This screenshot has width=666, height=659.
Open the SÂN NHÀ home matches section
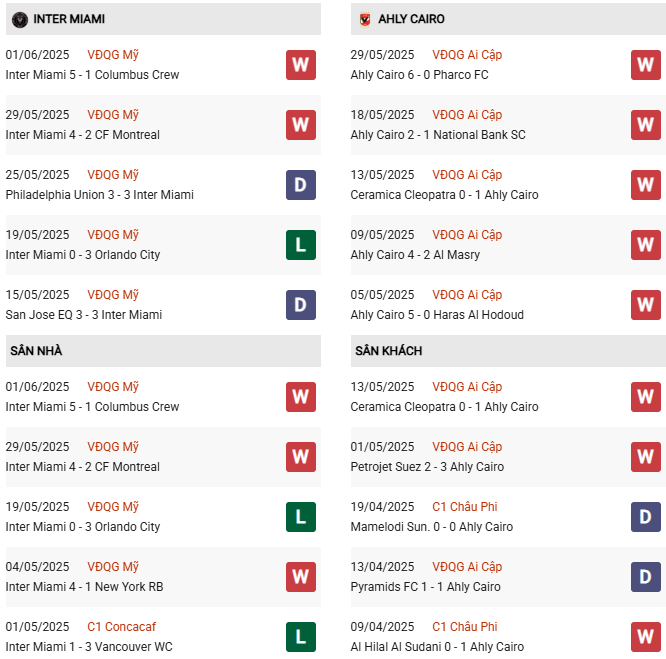click(x=36, y=351)
